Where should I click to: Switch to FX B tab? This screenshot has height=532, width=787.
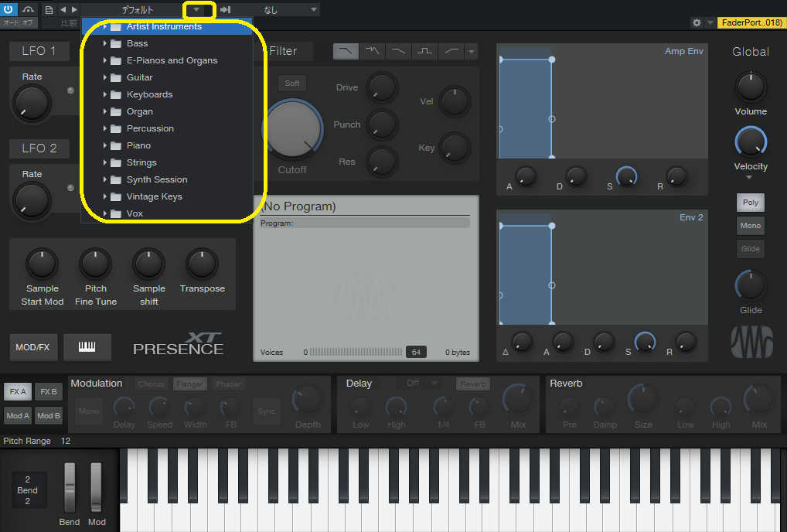point(49,391)
